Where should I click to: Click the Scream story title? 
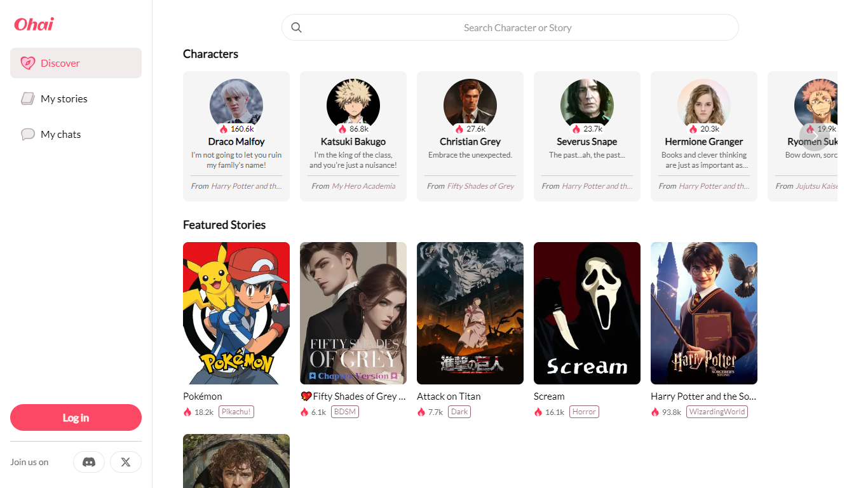click(549, 396)
